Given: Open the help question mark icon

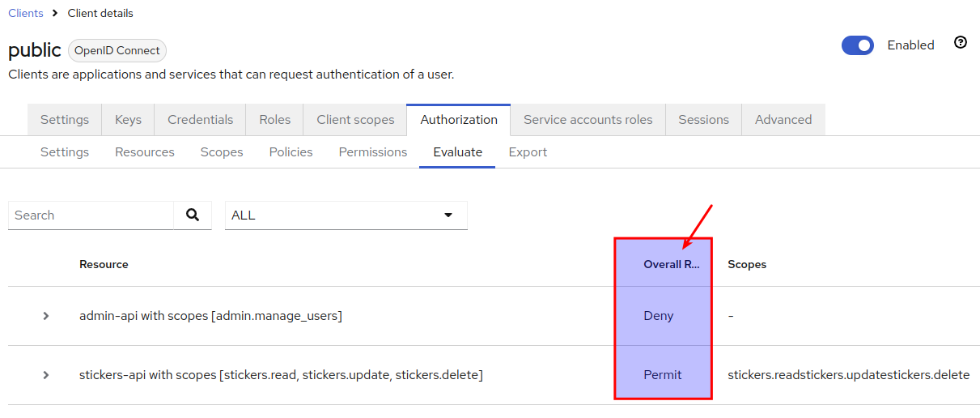Looking at the screenshot, I should click(x=961, y=43).
